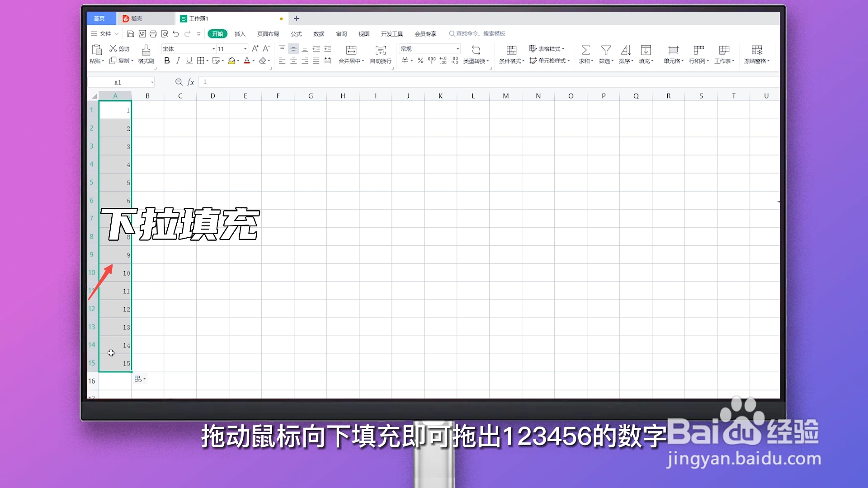This screenshot has width=868, height=488.
Task: Switch to the 数据 ribbon tab
Action: point(318,33)
